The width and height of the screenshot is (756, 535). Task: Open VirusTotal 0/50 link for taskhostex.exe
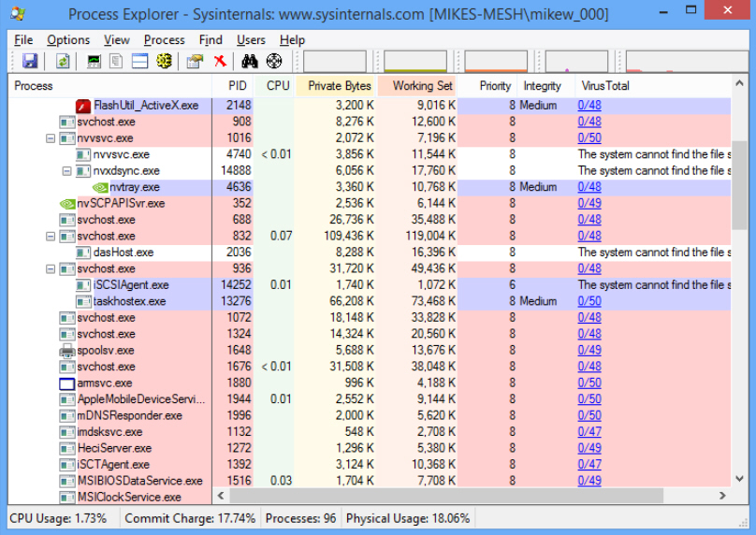589,301
